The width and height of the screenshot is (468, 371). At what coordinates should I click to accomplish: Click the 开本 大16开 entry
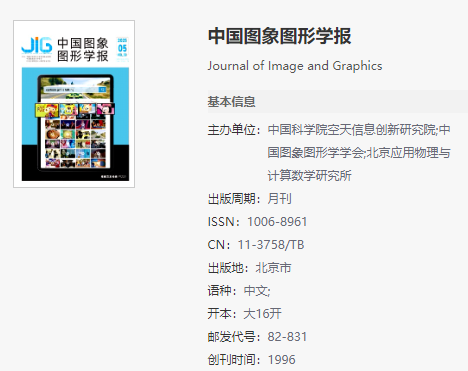coord(244,314)
